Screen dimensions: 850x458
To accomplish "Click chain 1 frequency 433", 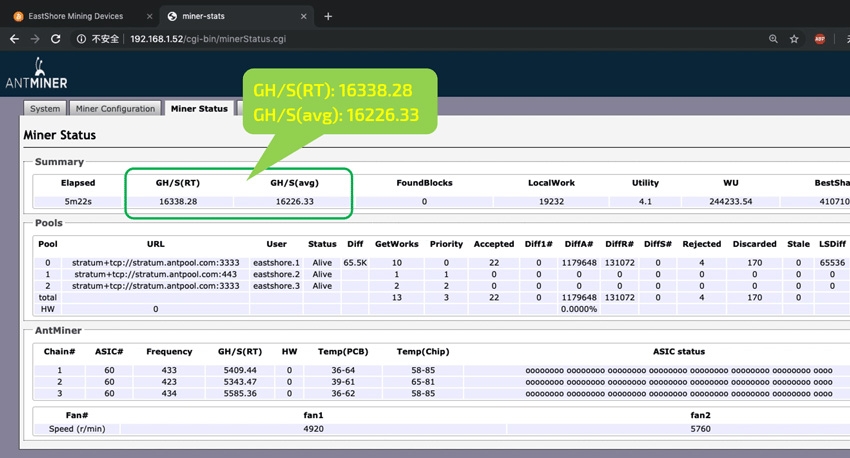I will [169, 370].
